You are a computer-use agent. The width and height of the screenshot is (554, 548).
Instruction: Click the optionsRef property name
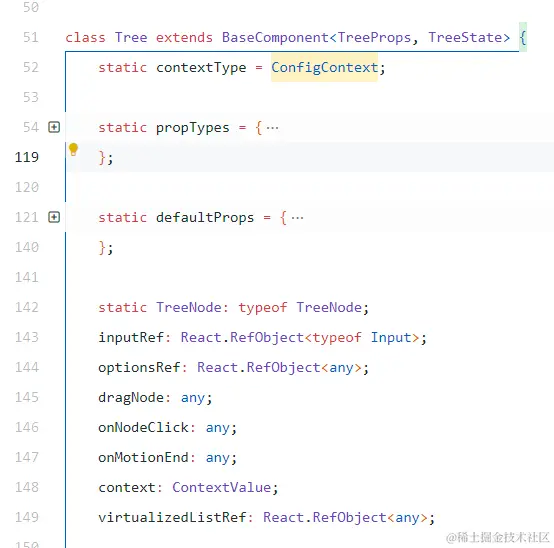pyautogui.click(x=139, y=367)
